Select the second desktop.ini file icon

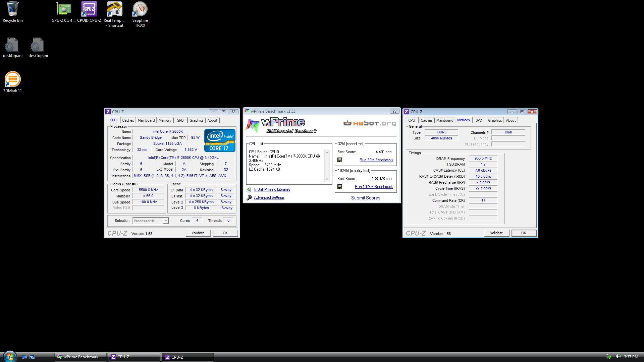[x=38, y=48]
